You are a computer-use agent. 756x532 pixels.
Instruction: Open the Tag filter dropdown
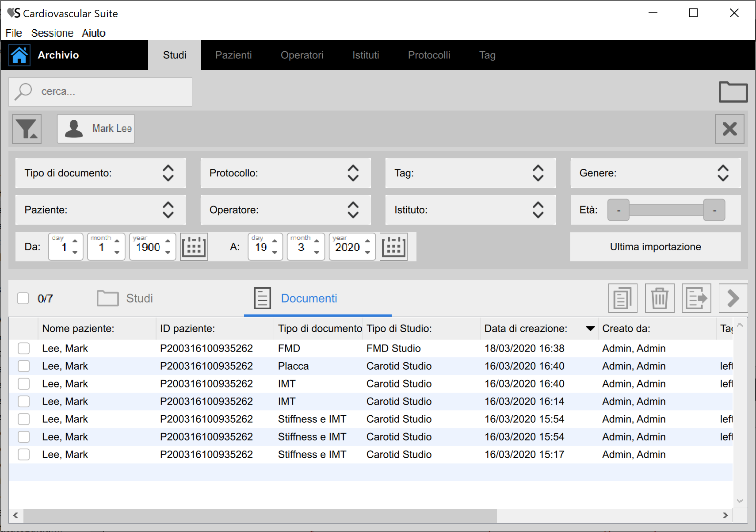coord(470,173)
